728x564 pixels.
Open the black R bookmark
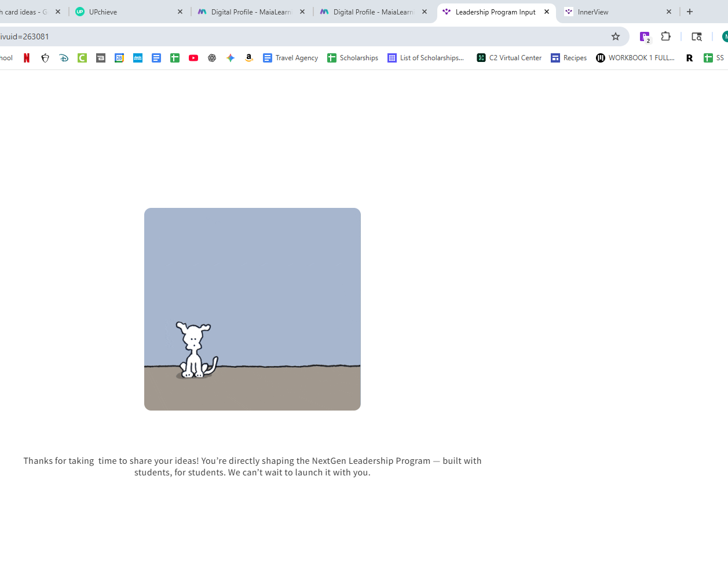[689, 58]
